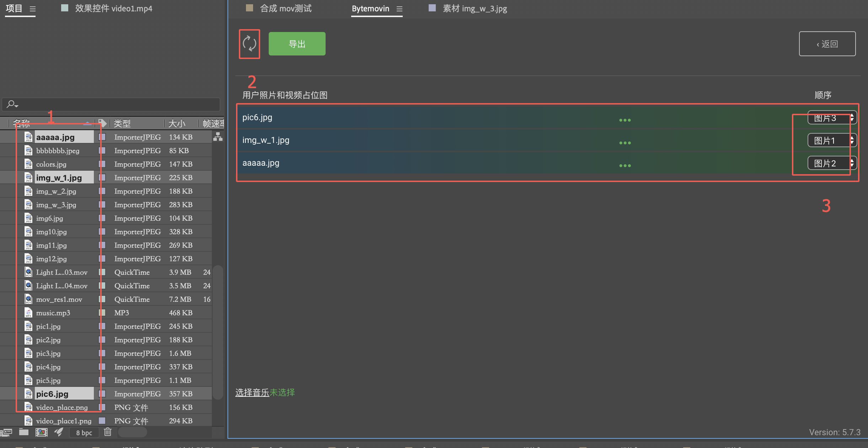This screenshot has width=868, height=448.
Task: Switch to 素材 img_w_3.jpg tab
Action: tap(475, 9)
